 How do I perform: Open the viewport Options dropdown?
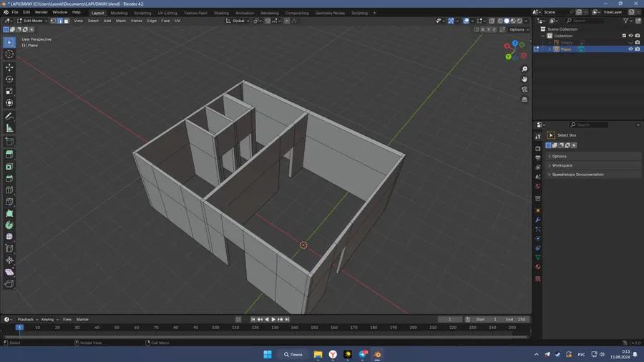click(519, 29)
